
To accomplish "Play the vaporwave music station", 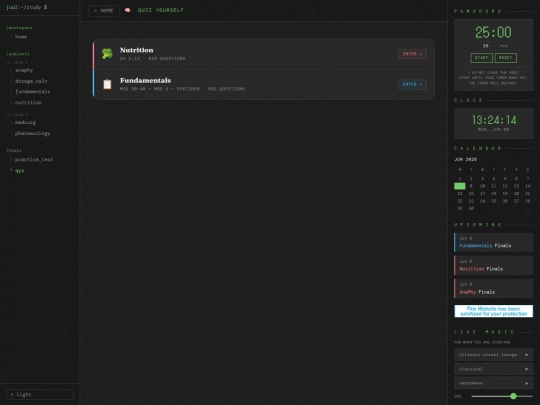I will [494, 383].
